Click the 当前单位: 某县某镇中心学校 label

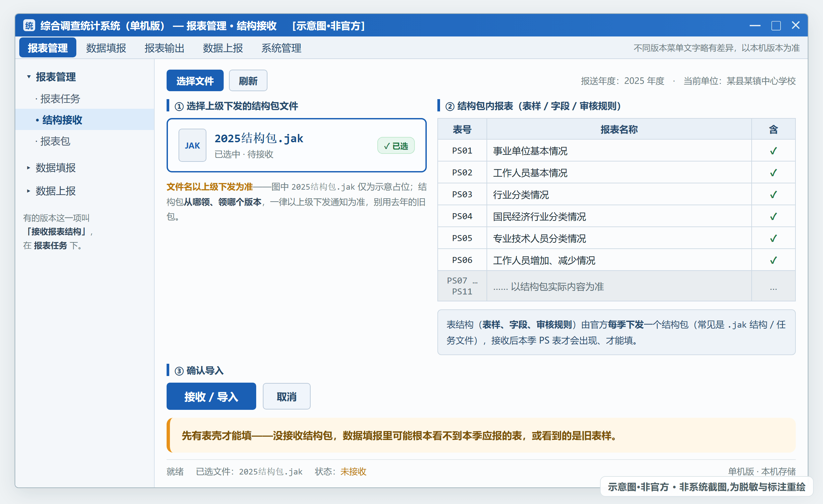(x=739, y=81)
